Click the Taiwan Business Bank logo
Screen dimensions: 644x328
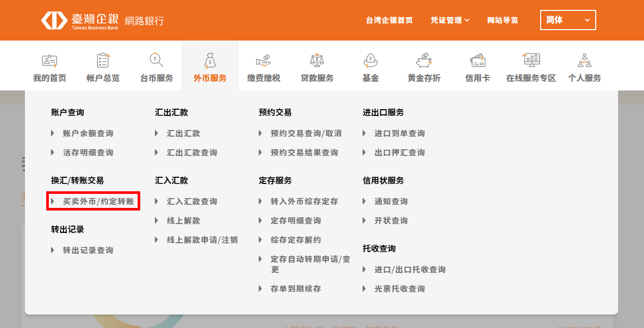(102, 21)
